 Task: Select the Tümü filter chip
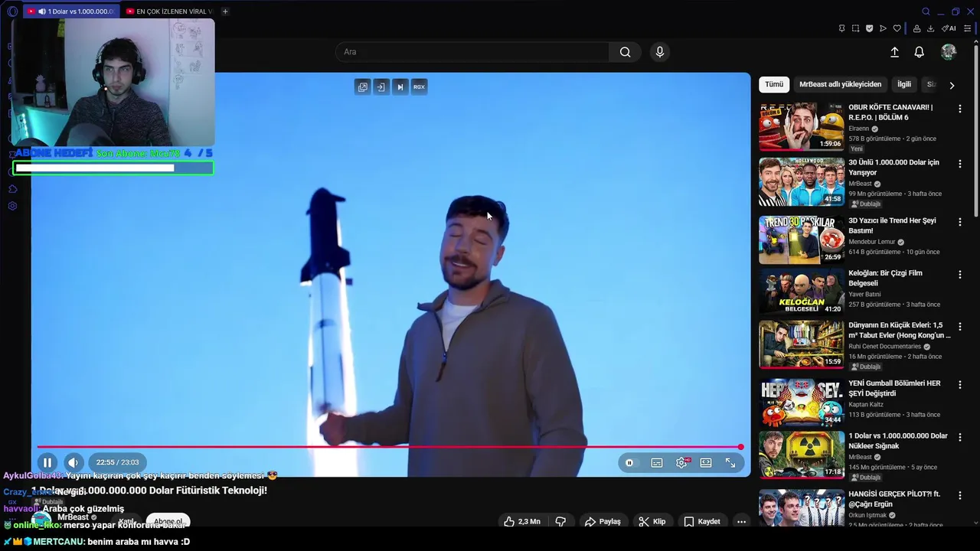(x=774, y=84)
